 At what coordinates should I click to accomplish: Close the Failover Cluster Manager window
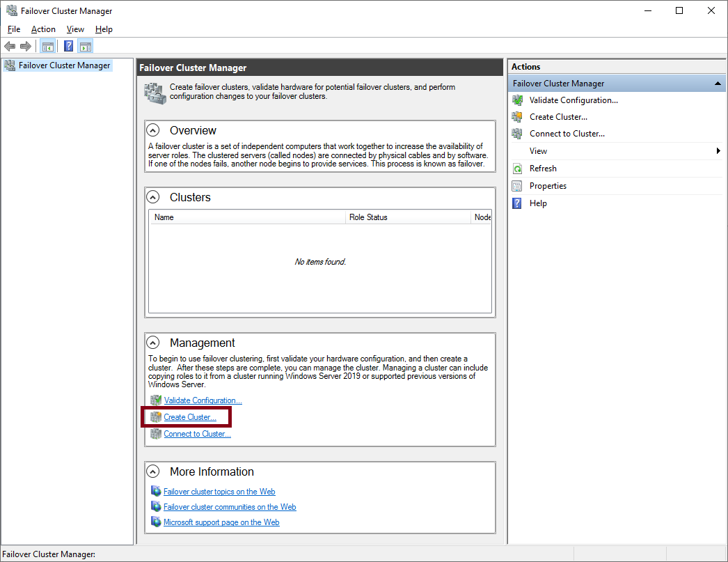(711, 10)
